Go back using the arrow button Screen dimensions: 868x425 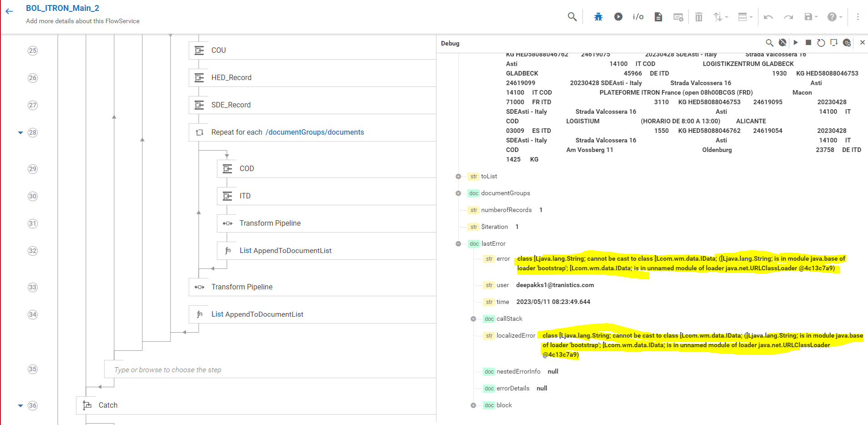click(x=9, y=11)
